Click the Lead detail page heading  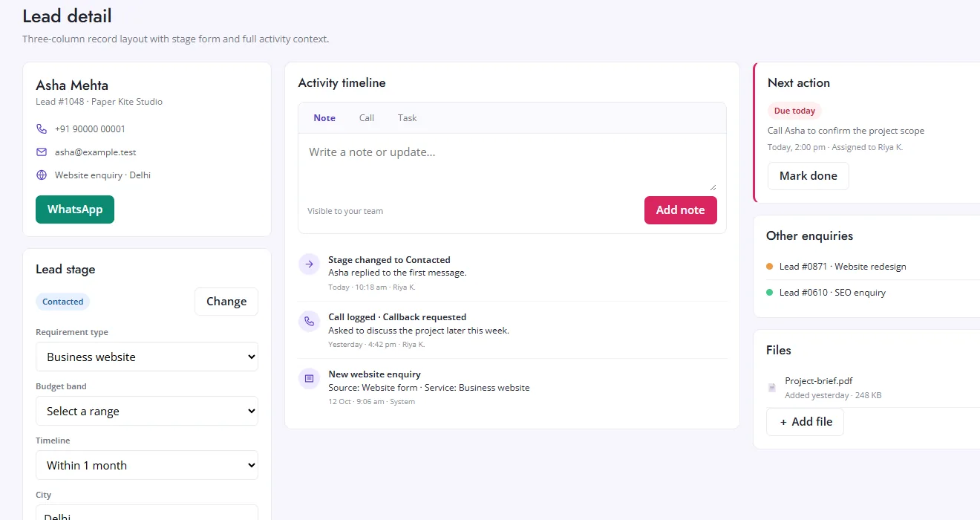pyautogui.click(x=67, y=16)
